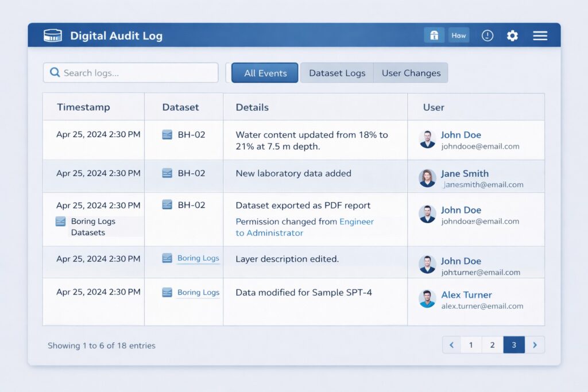Screen dimensions: 588x392
Task: Open Boring Logs link in Layer description row
Action: point(198,258)
